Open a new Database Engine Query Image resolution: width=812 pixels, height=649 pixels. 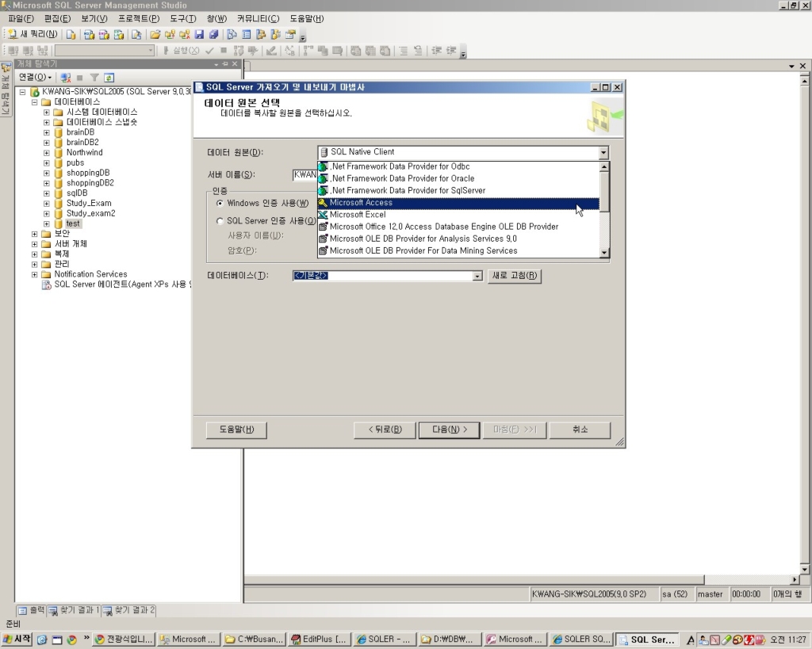click(71, 35)
